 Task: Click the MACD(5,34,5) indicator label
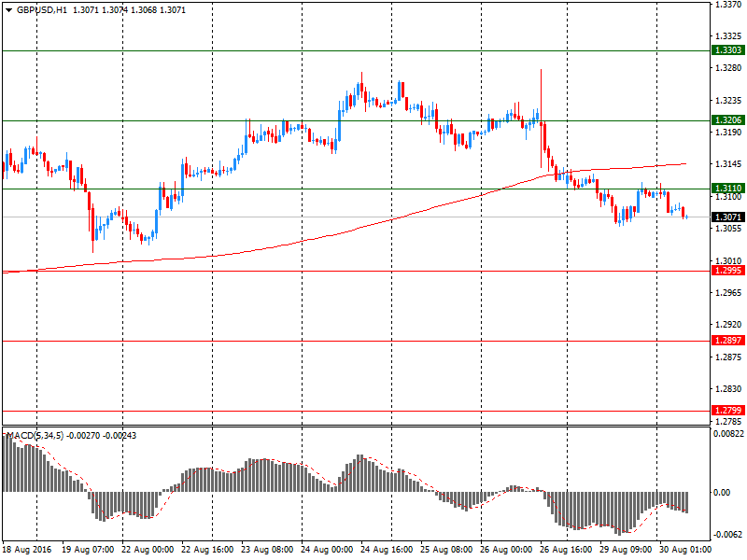point(35,435)
